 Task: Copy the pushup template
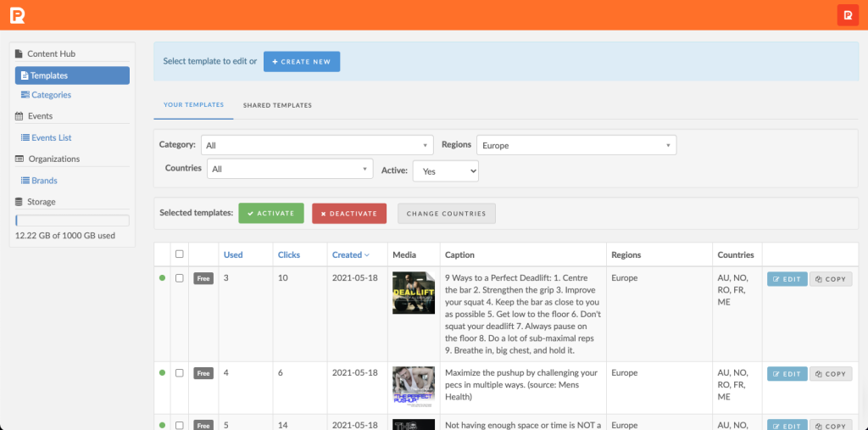[x=831, y=374]
